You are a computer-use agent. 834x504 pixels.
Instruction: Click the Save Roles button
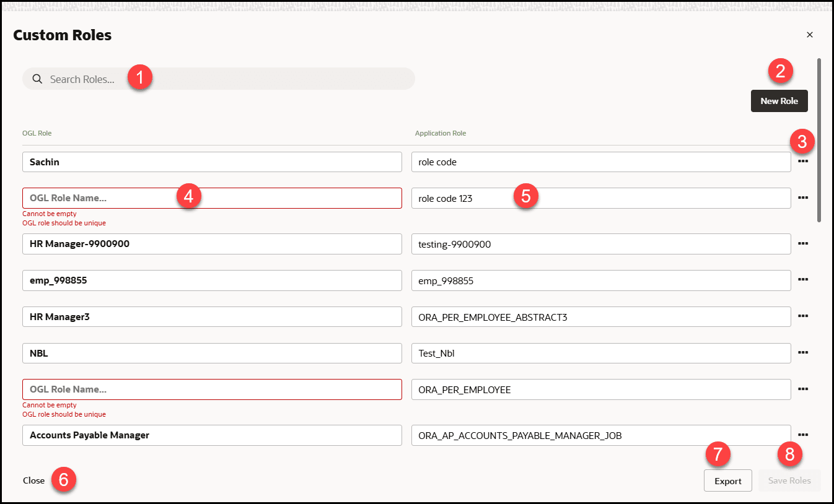click(x=789, y=480)
